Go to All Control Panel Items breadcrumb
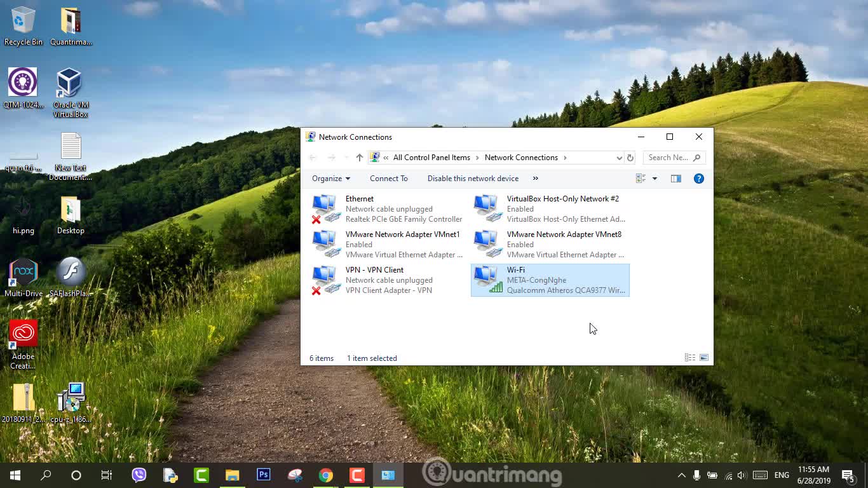This screenshot has width=868, height=488. (431, 158)
